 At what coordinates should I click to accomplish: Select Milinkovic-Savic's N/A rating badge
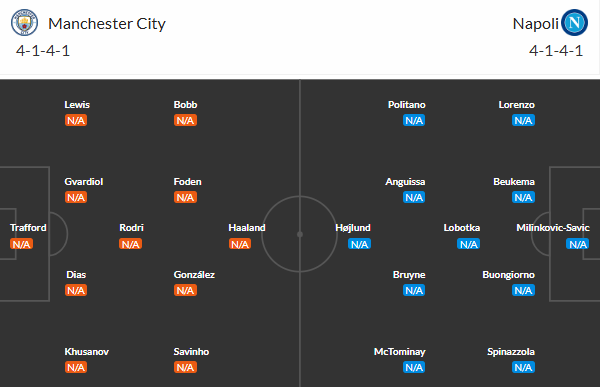click(577, 244)
